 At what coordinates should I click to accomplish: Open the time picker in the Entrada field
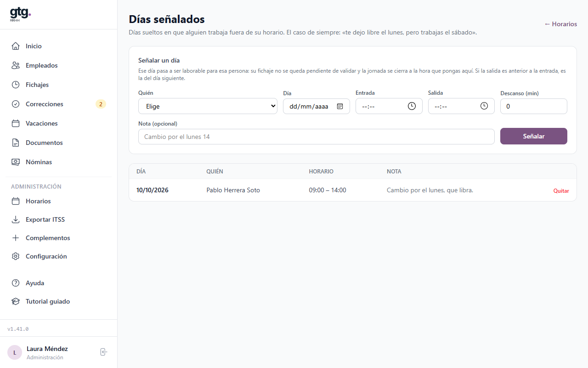(x=412, y=106)
